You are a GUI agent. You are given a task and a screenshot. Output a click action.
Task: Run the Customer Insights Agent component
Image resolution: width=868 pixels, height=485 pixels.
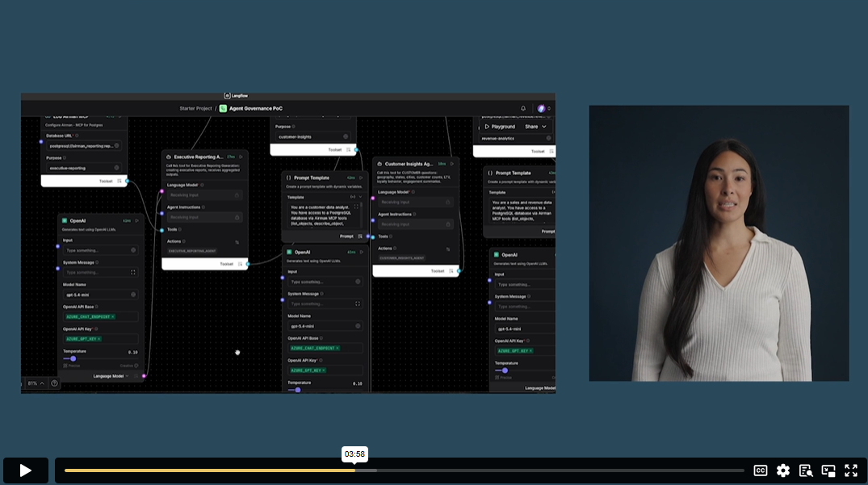451,164
